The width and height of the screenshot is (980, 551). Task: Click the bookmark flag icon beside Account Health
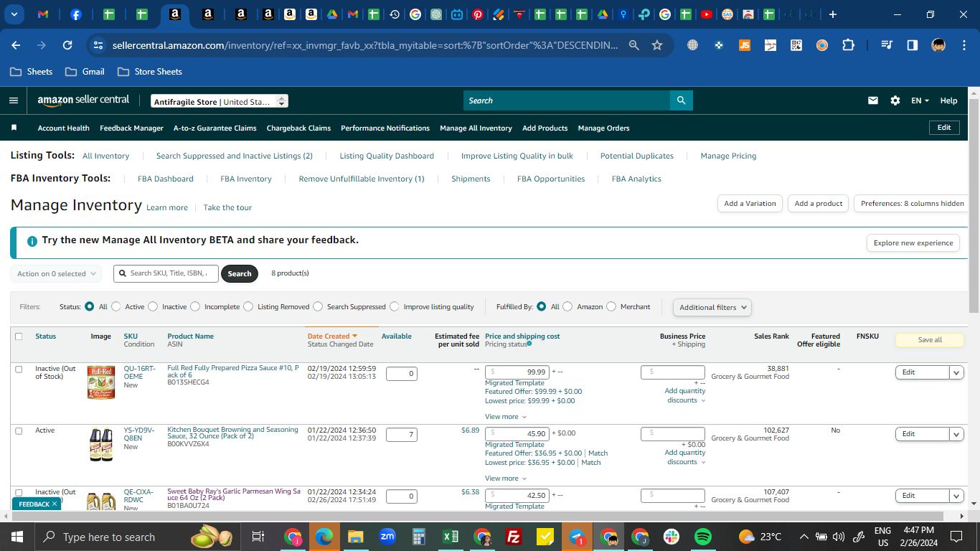pyautogui.click(x=14, y=128)
